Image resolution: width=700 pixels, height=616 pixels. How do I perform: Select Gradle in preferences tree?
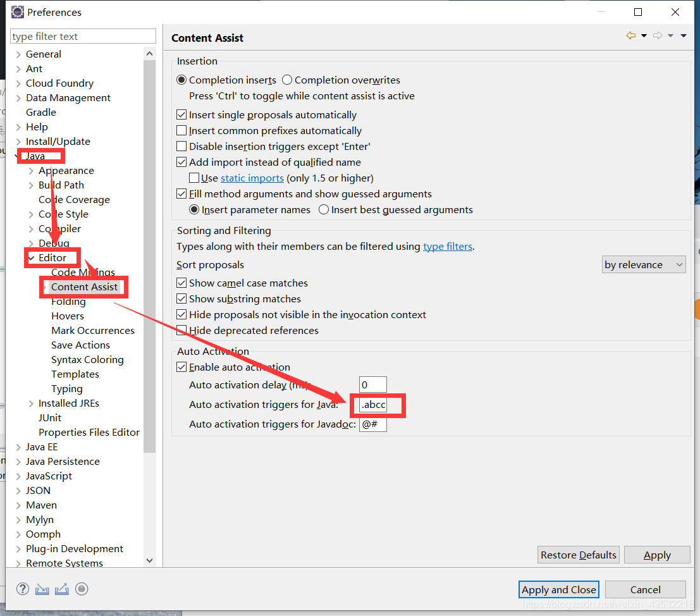coord(40,112)
